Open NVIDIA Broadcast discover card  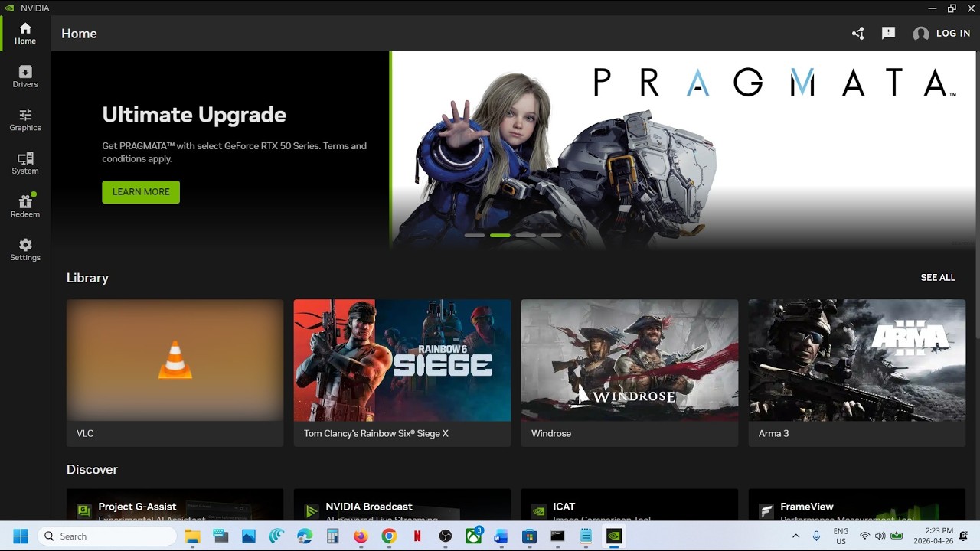402,505
